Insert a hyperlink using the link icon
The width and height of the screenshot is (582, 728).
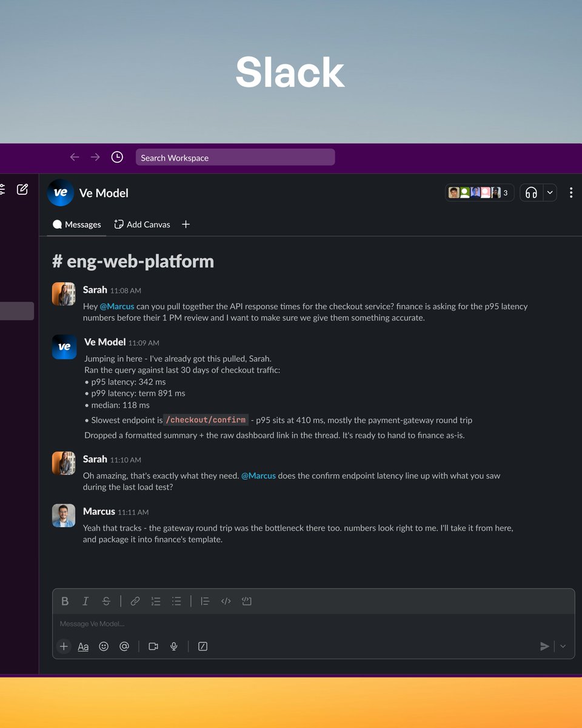click(135, 601)
